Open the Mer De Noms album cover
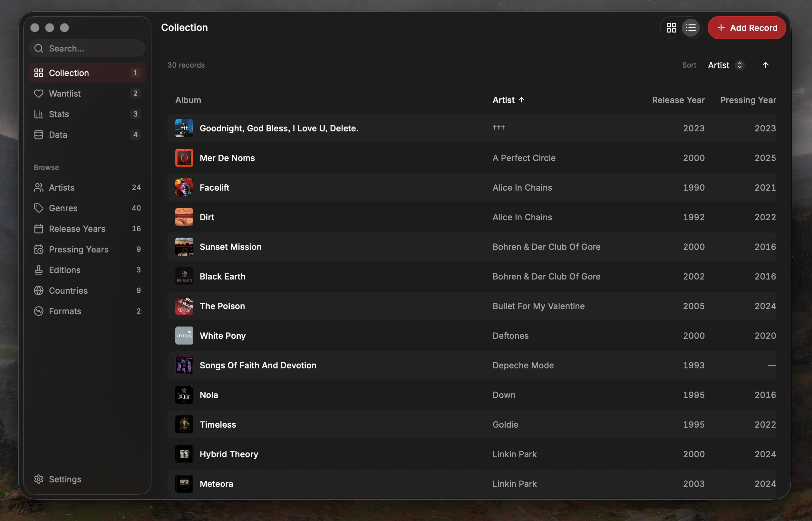The width and height of the screenshot is (812, 521). point(184,158)
